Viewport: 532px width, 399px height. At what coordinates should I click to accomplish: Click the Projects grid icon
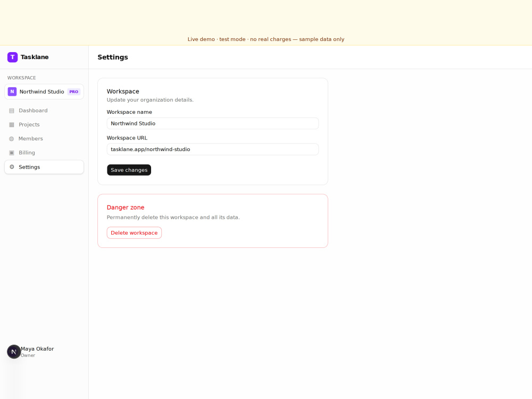click(12, 124)
